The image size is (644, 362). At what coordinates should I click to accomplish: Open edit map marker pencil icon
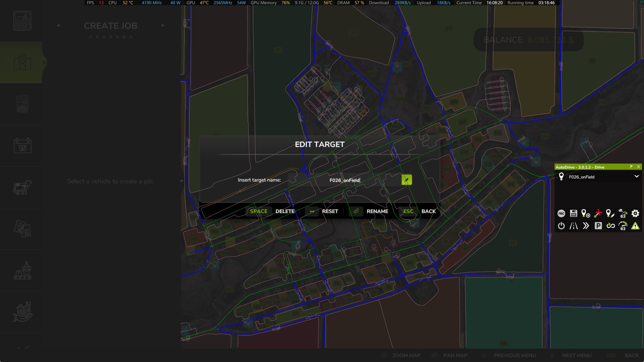pos(610,214)
